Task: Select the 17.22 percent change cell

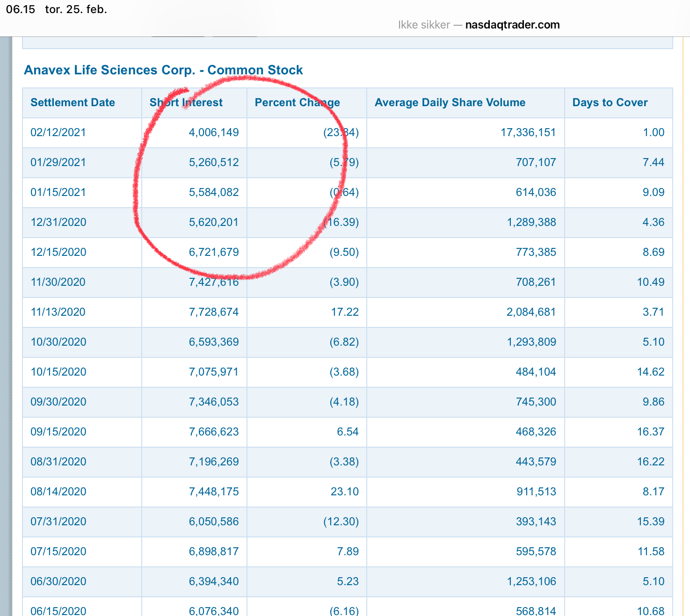Action: 345,312
